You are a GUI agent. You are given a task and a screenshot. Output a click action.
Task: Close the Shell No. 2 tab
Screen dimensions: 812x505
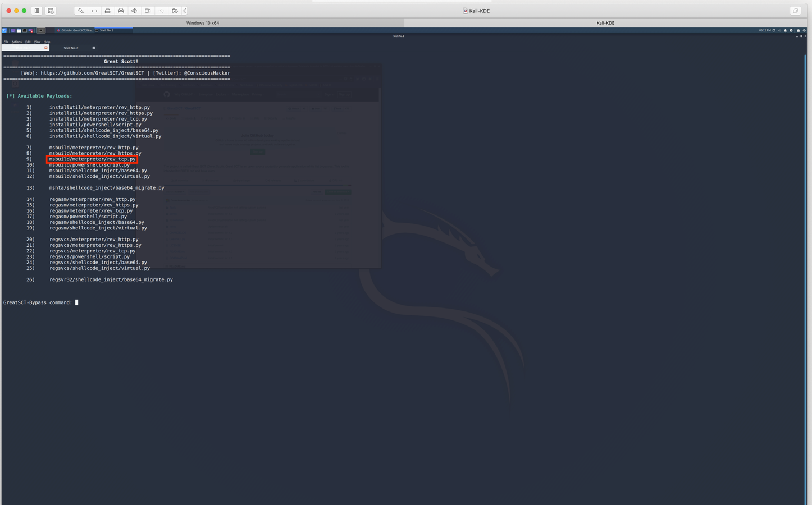coord(94,48)
